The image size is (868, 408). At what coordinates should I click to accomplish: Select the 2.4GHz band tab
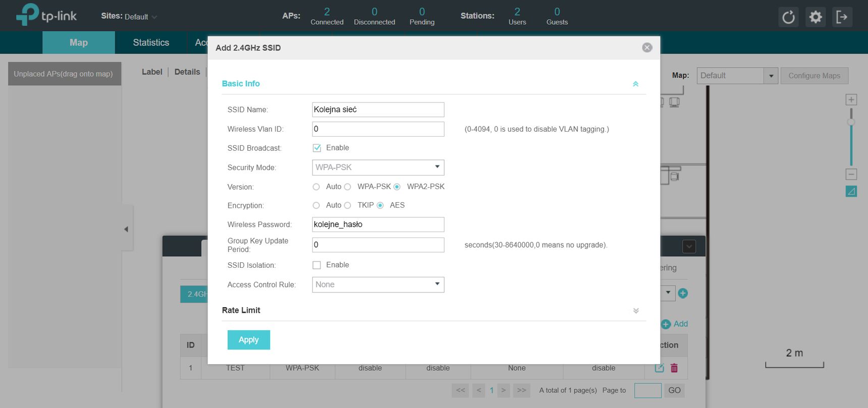[194, 294]
